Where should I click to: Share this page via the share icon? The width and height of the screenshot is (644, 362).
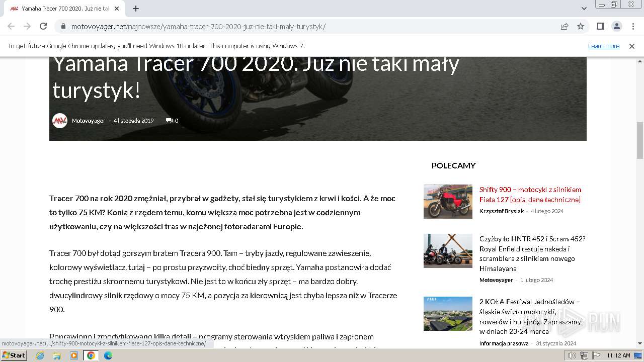pos(565,26)
